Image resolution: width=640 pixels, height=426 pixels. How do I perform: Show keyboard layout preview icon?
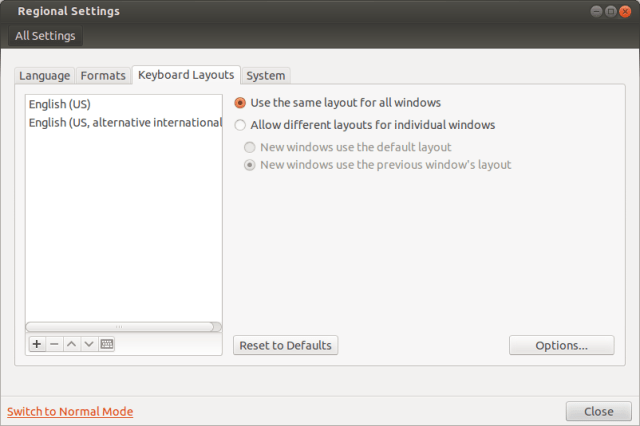[x=107, y=344]
